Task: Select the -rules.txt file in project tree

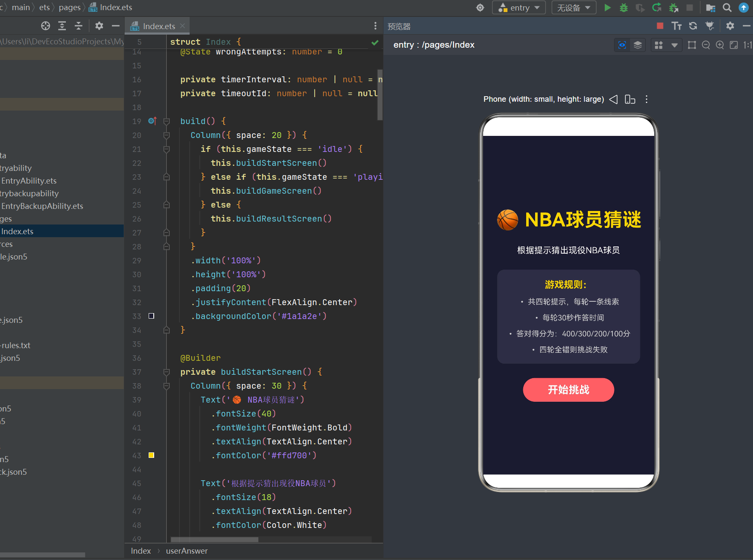Action: click(15, 345)
